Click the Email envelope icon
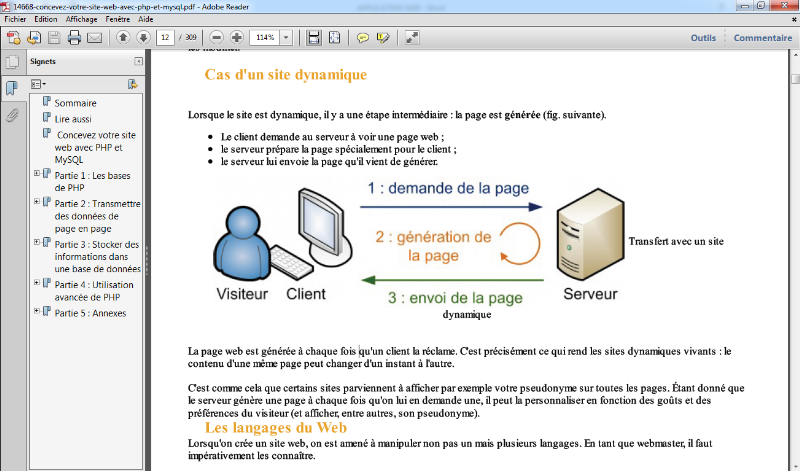The height and width of the screenshot is (471, 800). (x=95, y=38)
